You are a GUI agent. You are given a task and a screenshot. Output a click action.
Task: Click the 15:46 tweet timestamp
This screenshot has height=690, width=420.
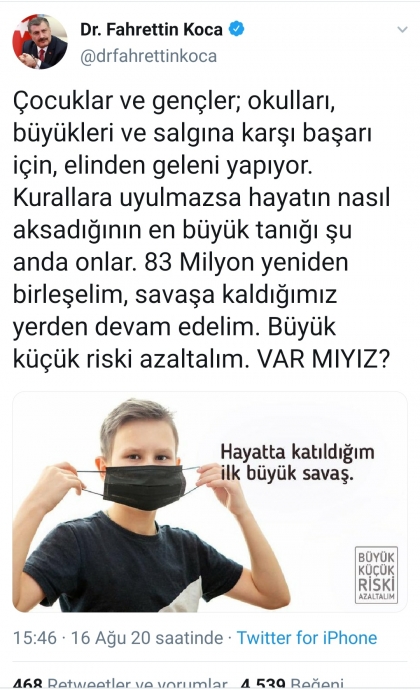[35, 638]
